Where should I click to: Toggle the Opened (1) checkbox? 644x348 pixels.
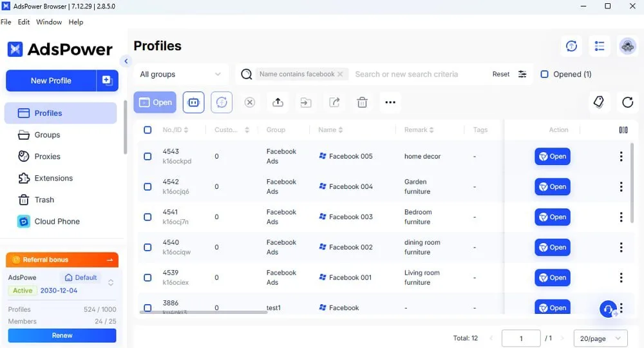(545, 74)
